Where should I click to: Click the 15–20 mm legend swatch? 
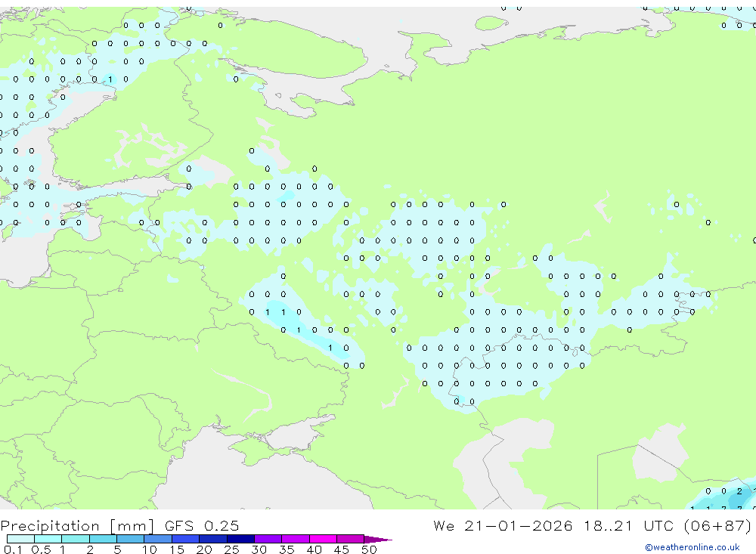coord(185,539)
